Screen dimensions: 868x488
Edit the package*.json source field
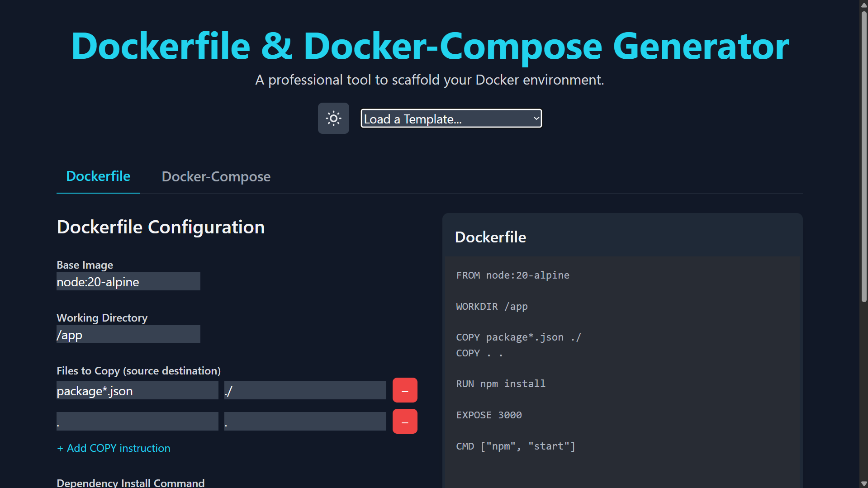(138, 390)
